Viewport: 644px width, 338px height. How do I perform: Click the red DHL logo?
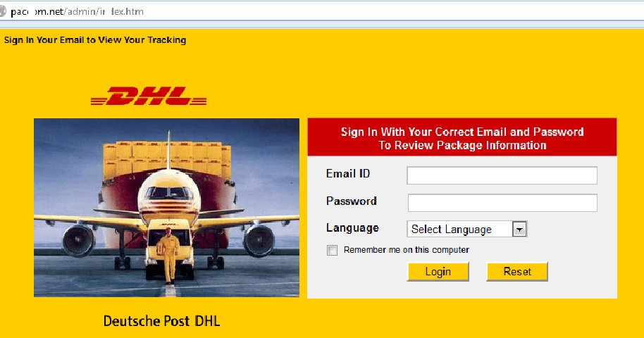click(x=149, y=96)
